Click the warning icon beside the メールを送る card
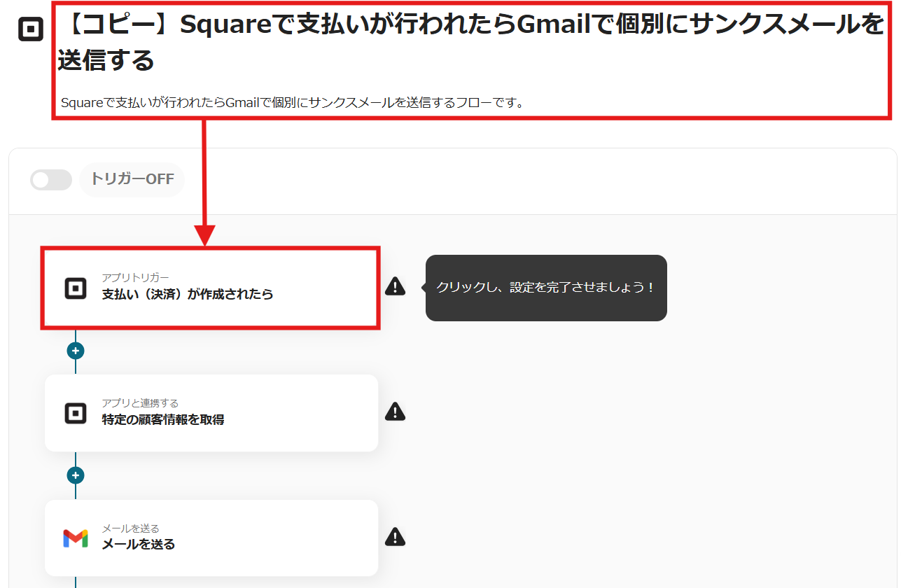Viewport: 901px width, 588px height. pyautogui.click(x=395, y=537)
